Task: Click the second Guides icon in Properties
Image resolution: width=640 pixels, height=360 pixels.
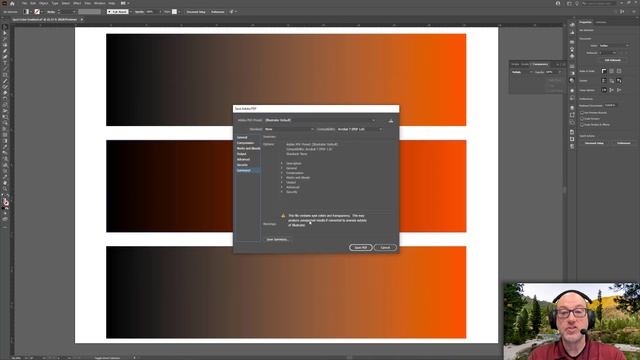Action: [611, 81]
